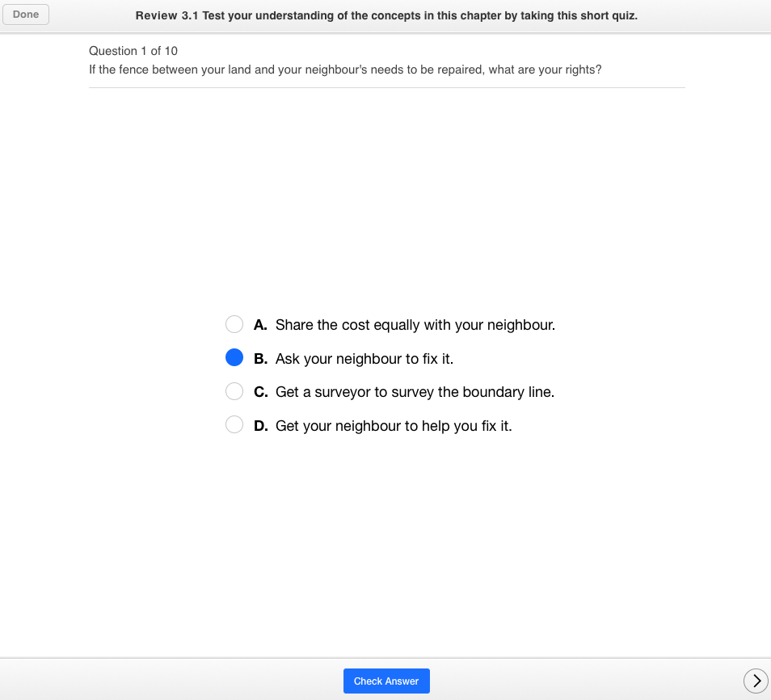Click the bold letter 'B.' label
The width and height of the screenshot is (771, 700).
coord(260,358)
